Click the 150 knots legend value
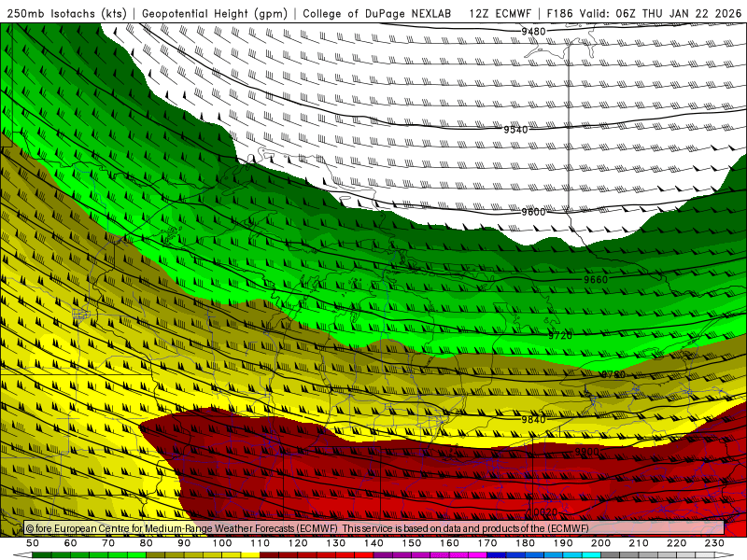Screen dimensions: 747x560 pyautogui.click(x=412, y=543)
